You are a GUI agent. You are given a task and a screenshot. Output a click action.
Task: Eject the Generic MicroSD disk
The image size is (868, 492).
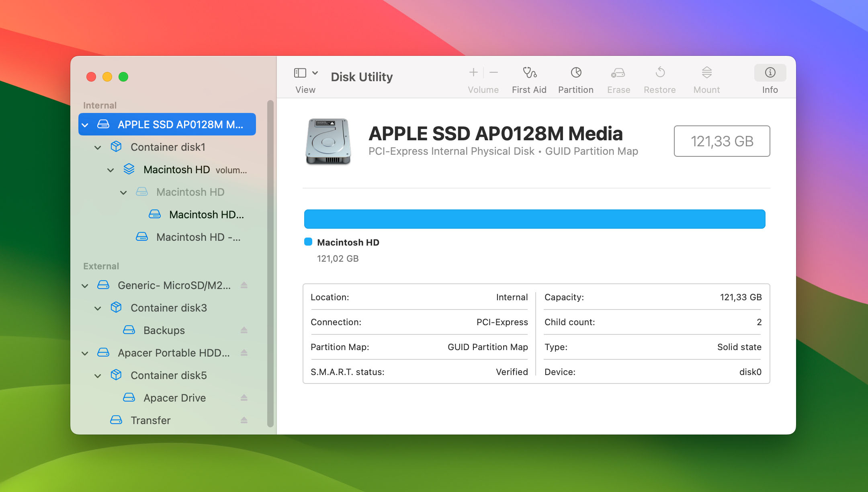244,285
